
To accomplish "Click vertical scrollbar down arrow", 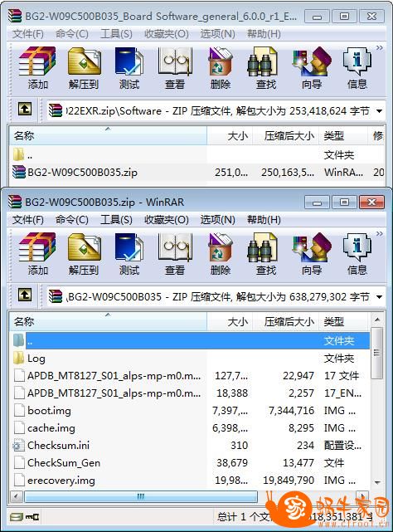I will coord(376,482).
